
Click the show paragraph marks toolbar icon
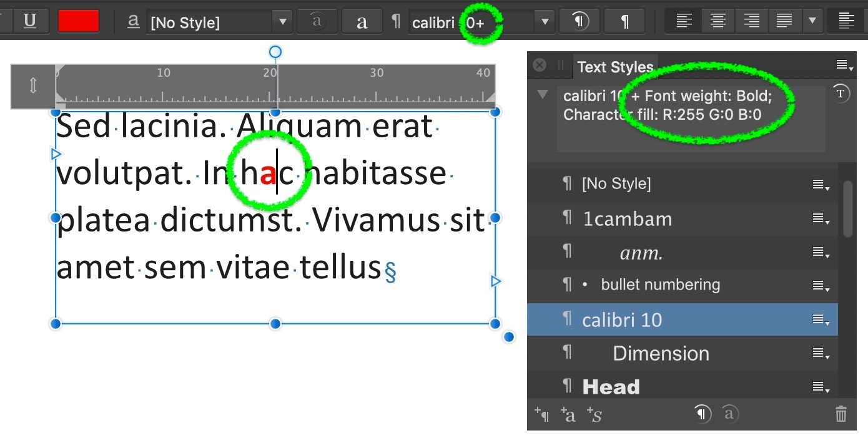[x=624, y=21]
